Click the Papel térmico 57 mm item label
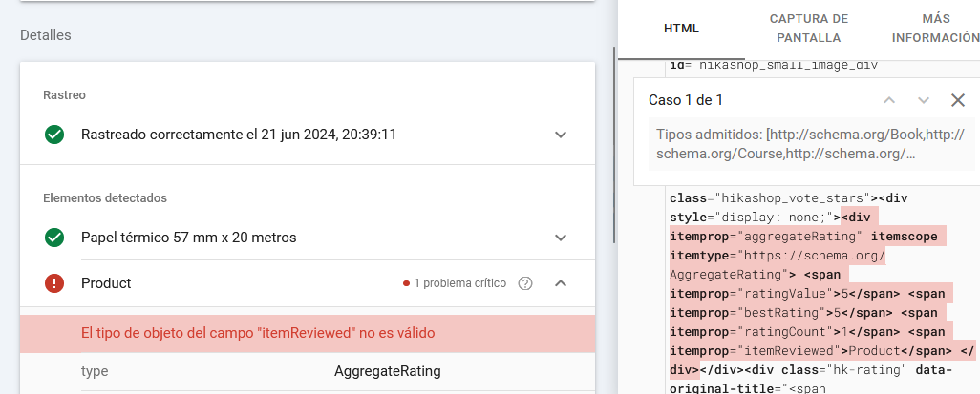This screenshot has width=980, height=394. (188, 237)
